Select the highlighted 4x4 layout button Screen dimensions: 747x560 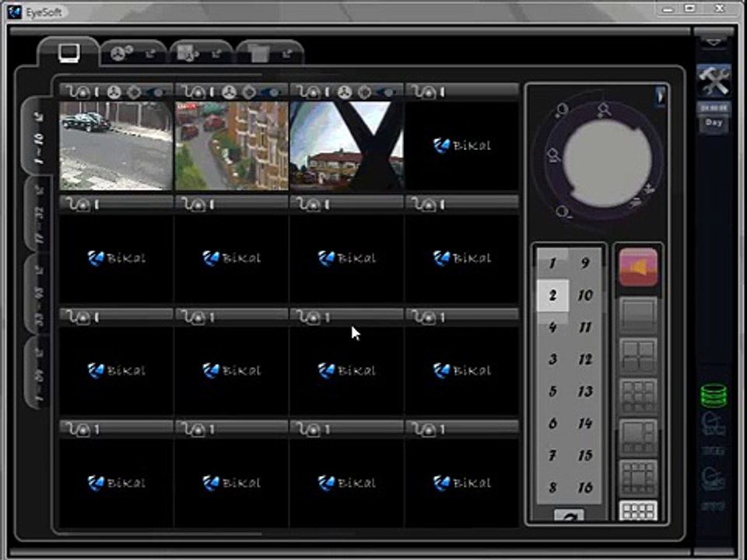click(638, 511)
